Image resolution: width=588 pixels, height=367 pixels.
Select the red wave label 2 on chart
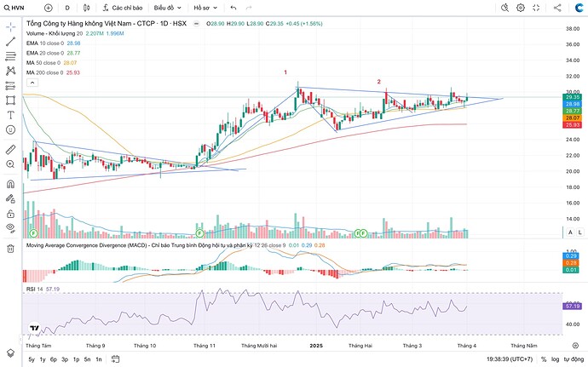(x=378, y=82)
